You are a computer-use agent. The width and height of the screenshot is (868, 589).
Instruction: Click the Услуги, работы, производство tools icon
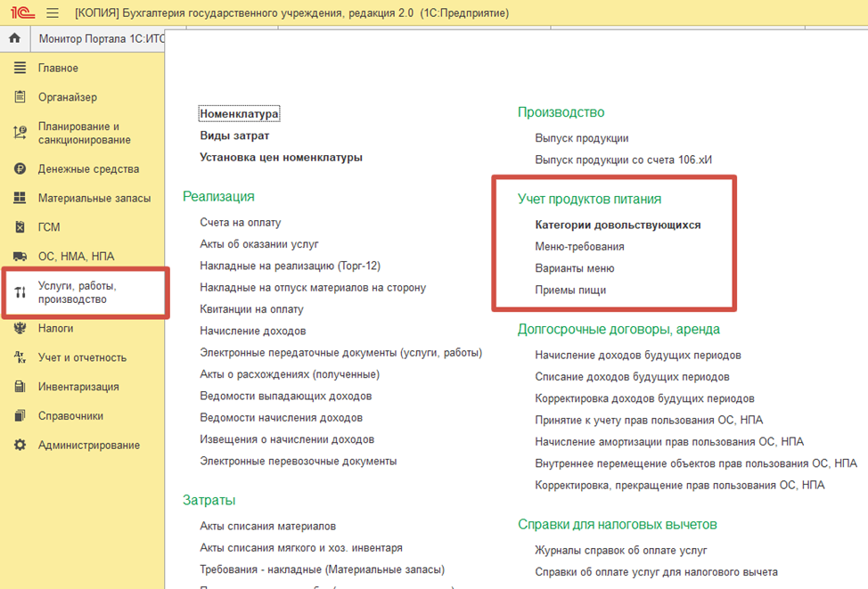[20, 292]
